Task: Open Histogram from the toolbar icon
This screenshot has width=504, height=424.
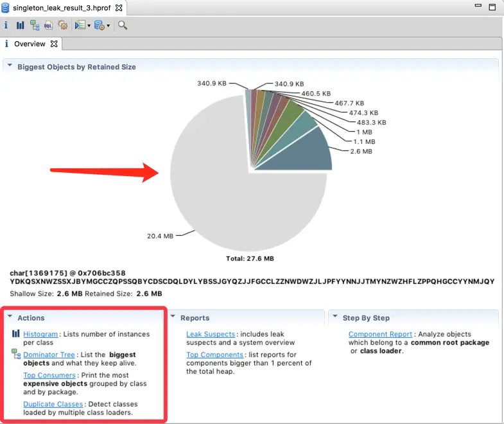Action: click(21, 25)
